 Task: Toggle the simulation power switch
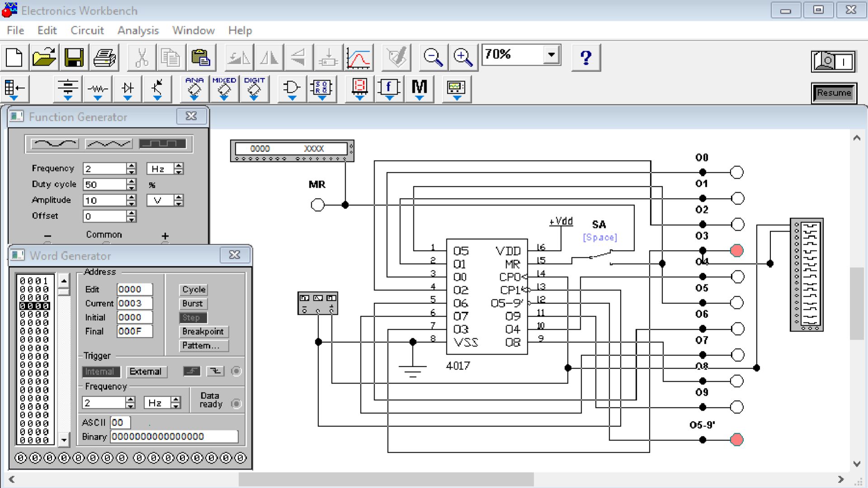pyautogui.click(x=834, y=62)
